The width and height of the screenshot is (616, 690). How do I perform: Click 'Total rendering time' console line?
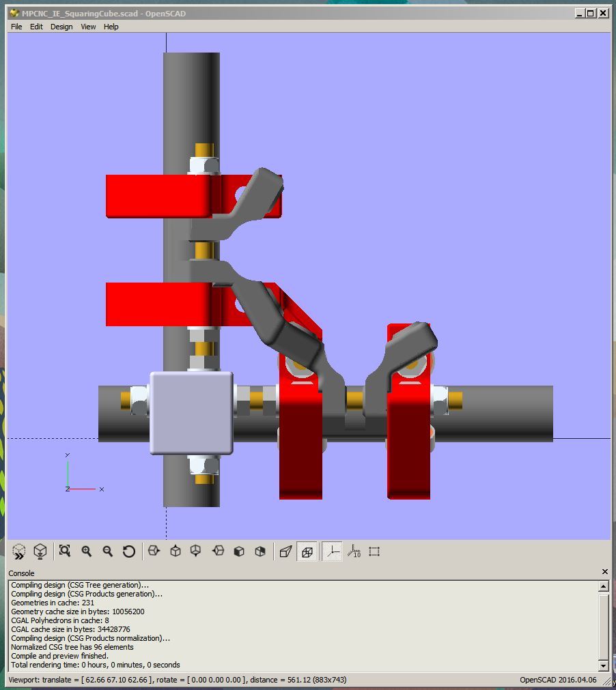point(95,665)
